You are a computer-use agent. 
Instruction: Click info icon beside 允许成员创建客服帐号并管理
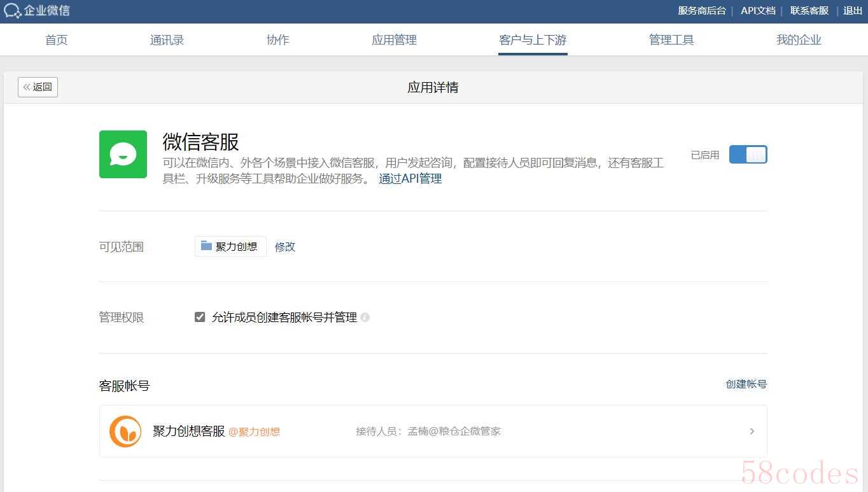(x=365, y=317)
